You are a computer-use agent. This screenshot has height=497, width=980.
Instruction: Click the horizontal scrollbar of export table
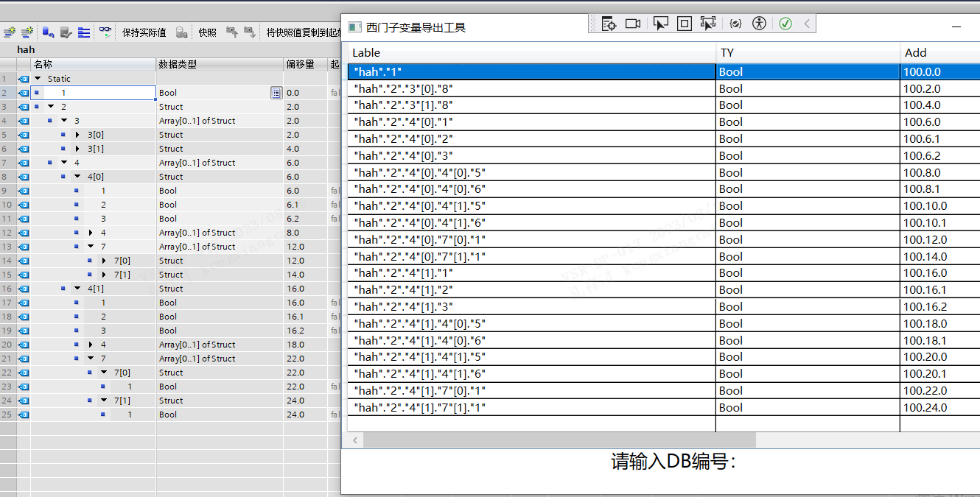click(560, 440)
